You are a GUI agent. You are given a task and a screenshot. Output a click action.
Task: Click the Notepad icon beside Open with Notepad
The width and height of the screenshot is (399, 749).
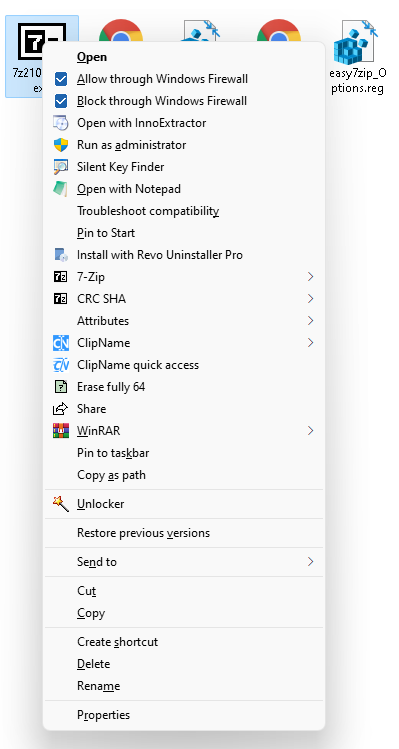(61, 189)
